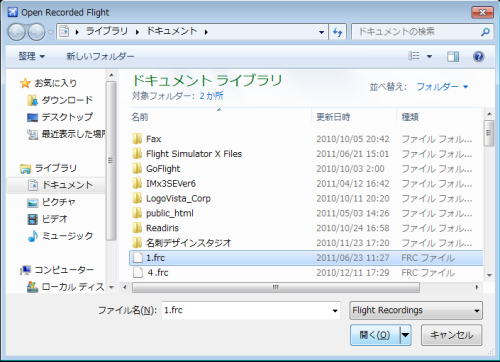Click the 2011/06/21 15:01 date cell

tap(353, 154)
